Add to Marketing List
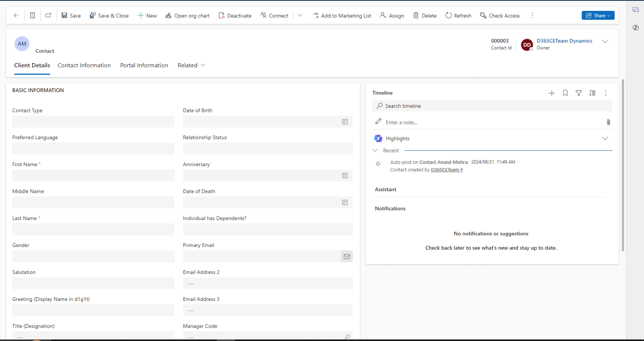 (342, 16)
